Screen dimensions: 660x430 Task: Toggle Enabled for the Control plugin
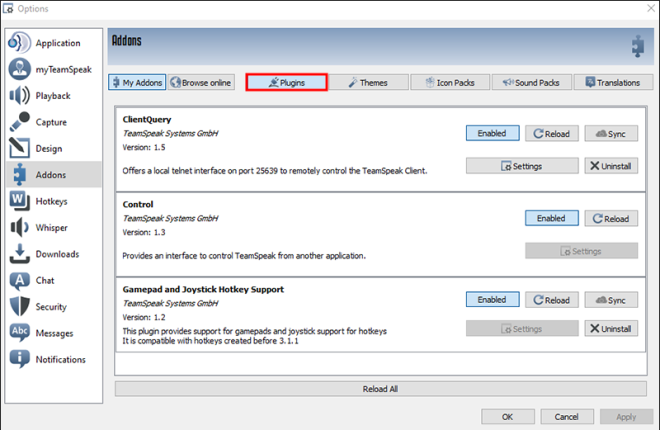tap(551, 218)
